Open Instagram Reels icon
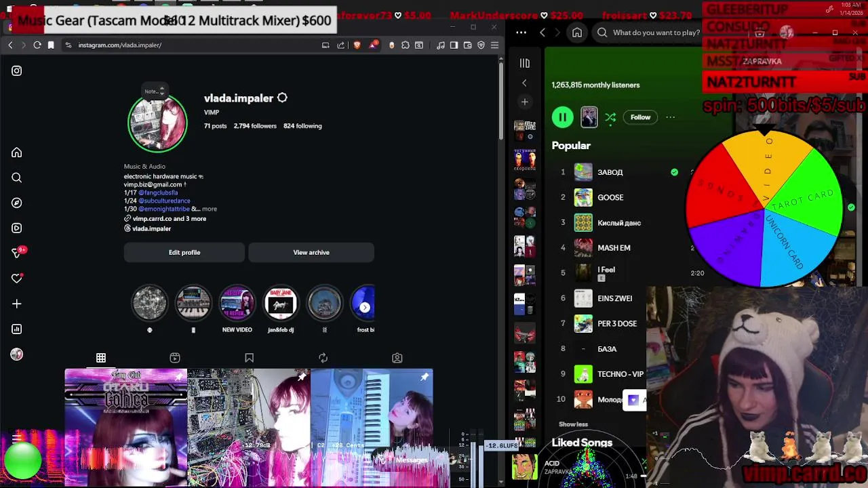 [16, 228]
